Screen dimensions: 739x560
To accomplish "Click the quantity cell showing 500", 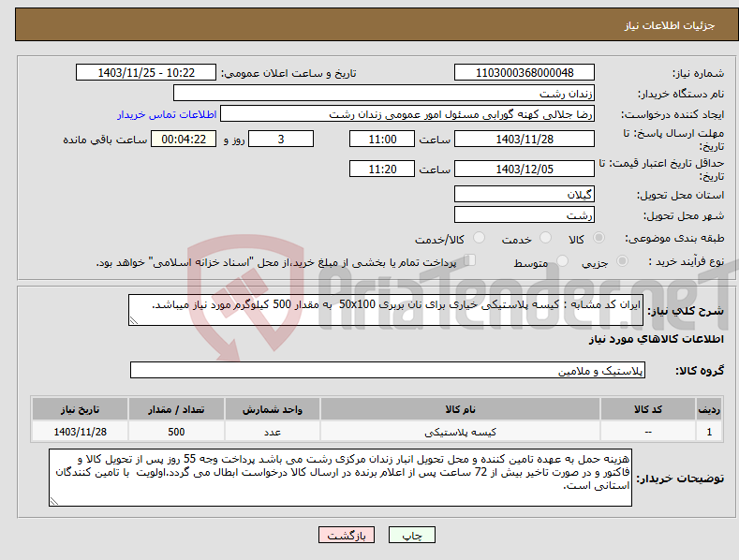I will (x=176, y=432).
